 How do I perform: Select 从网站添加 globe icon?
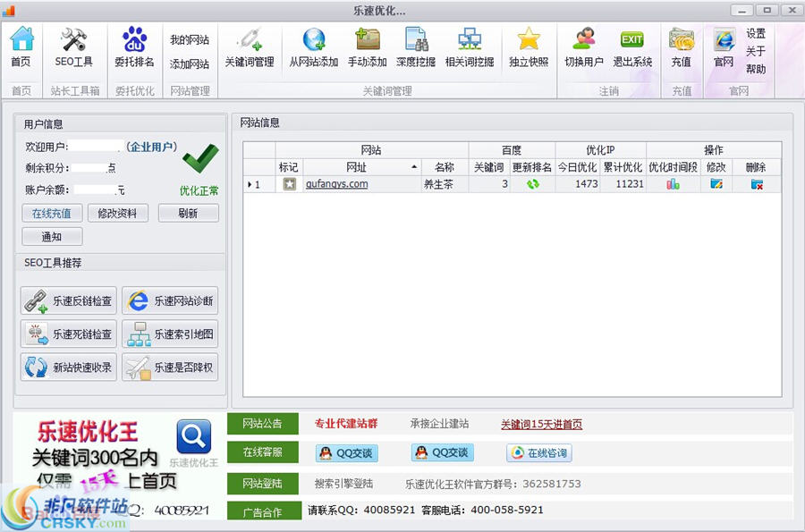314,39
